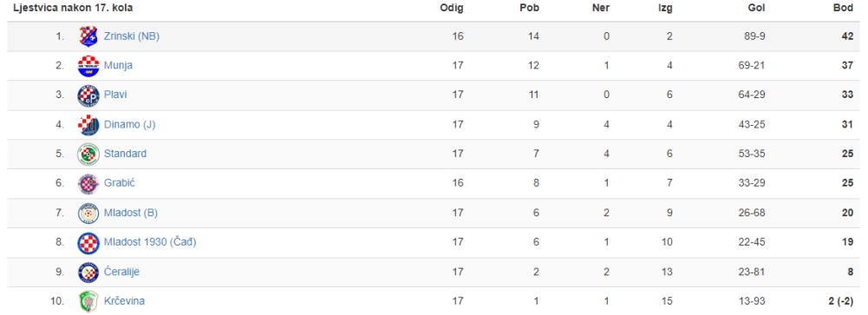This screenshot has width=868, height=315.
Task: Click the Zrinski (NB) club crest
Action: 88,36
